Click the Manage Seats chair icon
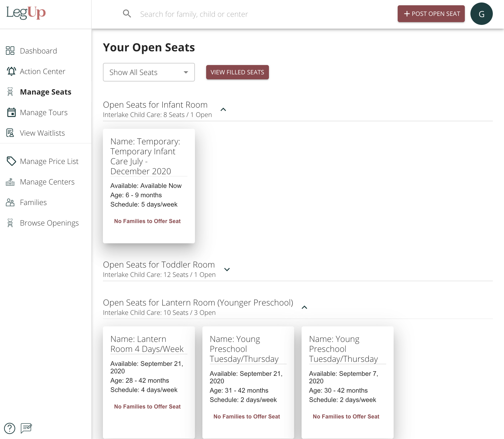 [x=10, y=92]
